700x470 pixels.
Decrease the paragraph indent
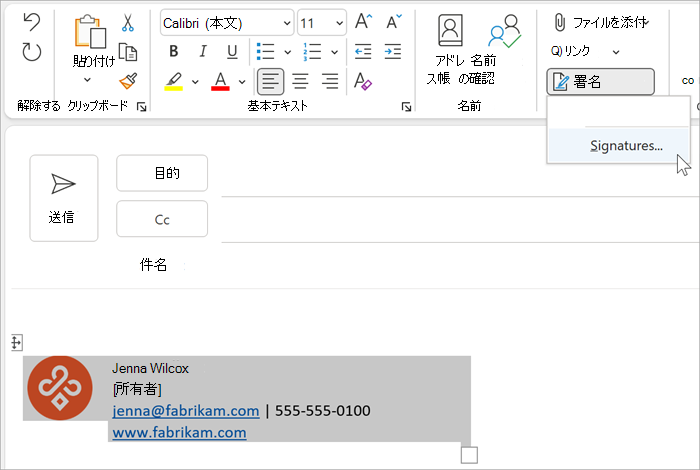pyautogui.click(x=363, y=52)
